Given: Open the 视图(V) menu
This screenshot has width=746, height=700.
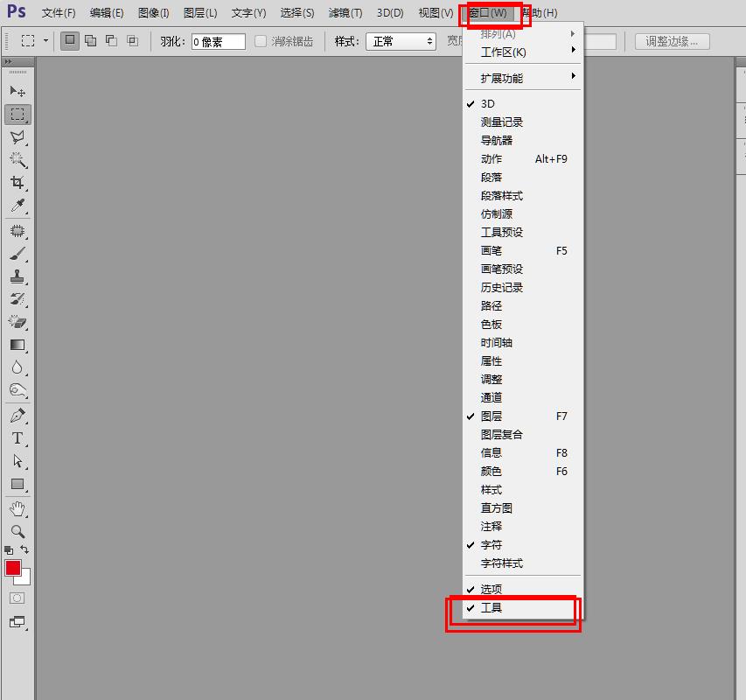Looking at the screenshot, I should tap(436, 13).
